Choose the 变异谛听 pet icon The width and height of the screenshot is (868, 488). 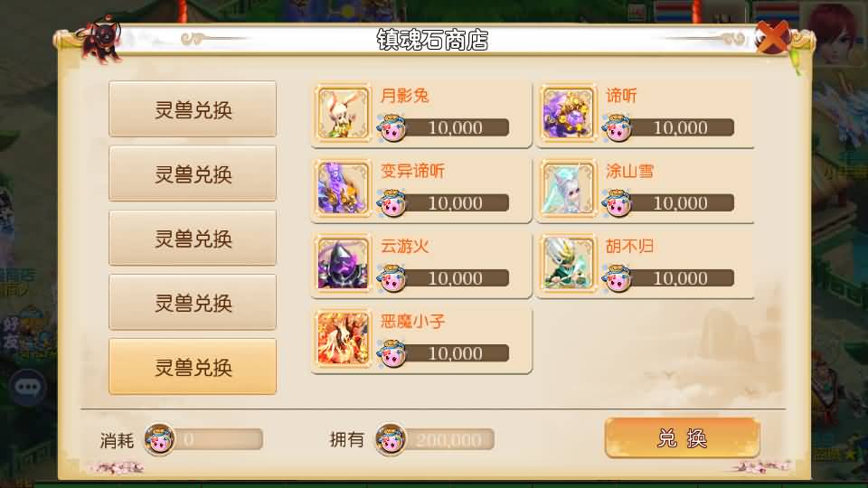click(x=343, y=189)
